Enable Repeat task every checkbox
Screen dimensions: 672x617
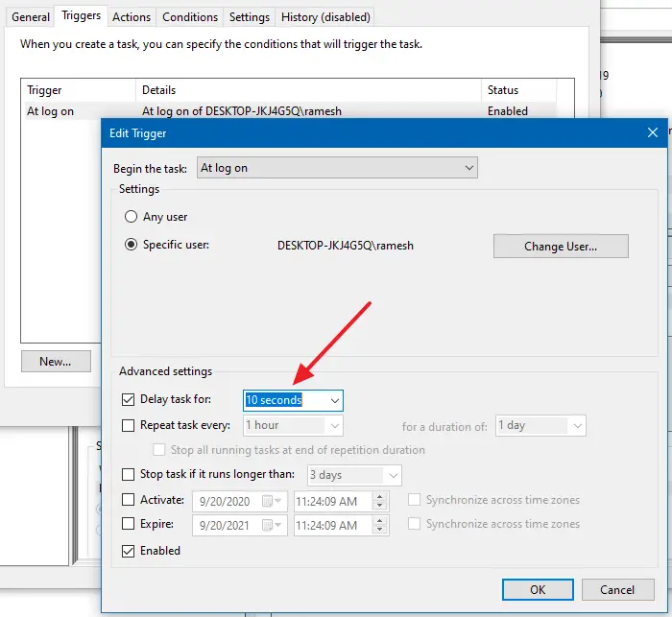pyautogui.click(x=128, y=425)
